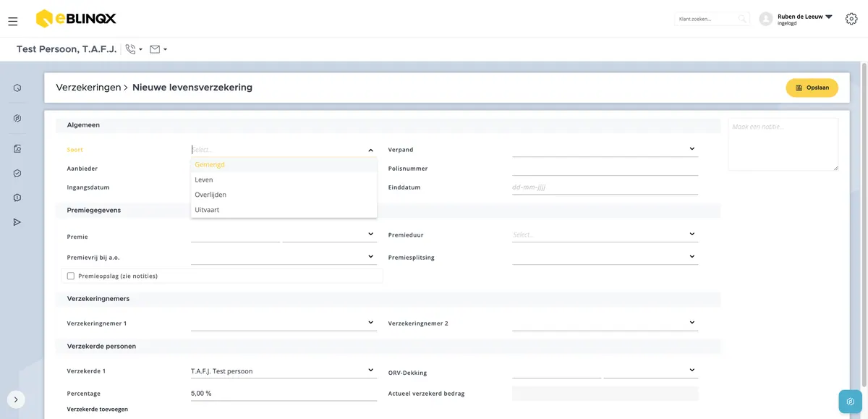Open the Verpand dropdown
This screenshot has width=868, height=419.
tap(605, 149)
